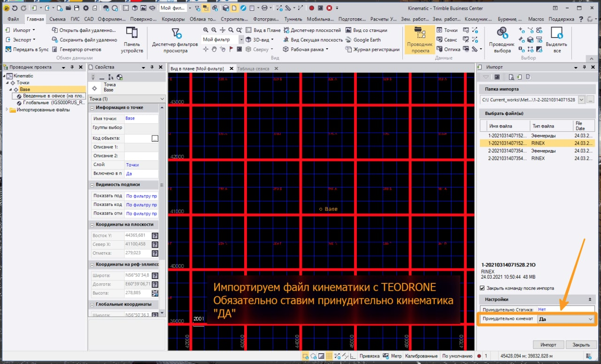Click the Импорт button in import panel

[548, 345]
